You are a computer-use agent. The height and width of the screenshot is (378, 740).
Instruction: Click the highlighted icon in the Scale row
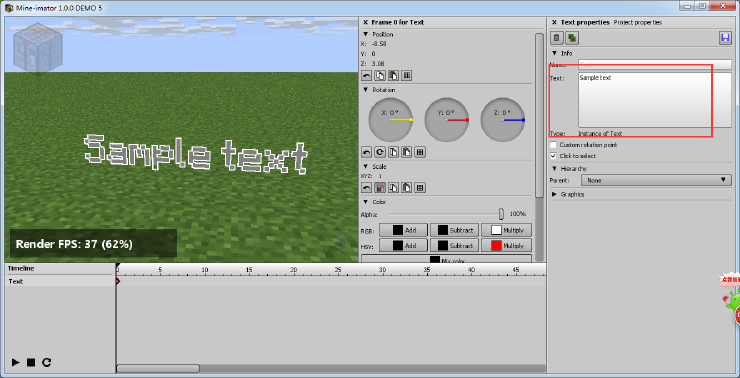click(x=379, y=188)
